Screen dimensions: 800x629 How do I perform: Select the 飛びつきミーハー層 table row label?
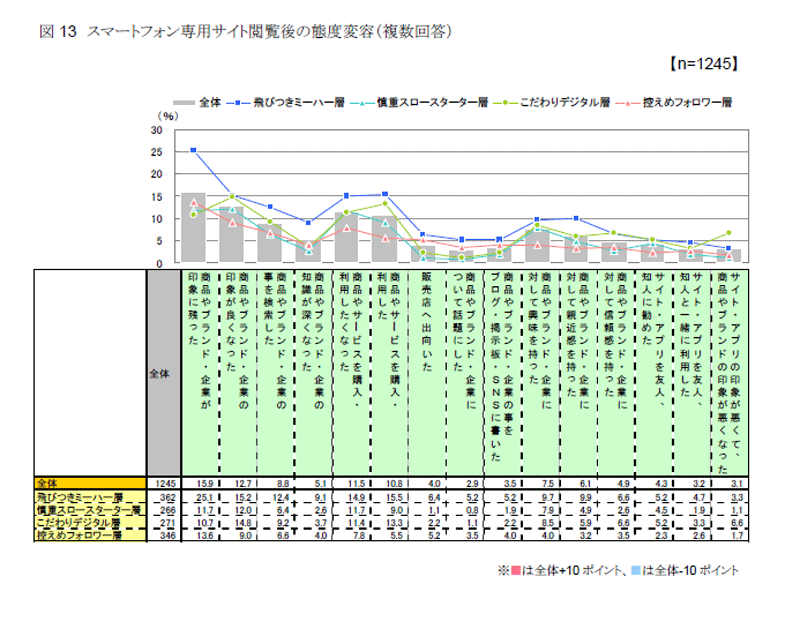click(92, 496)
